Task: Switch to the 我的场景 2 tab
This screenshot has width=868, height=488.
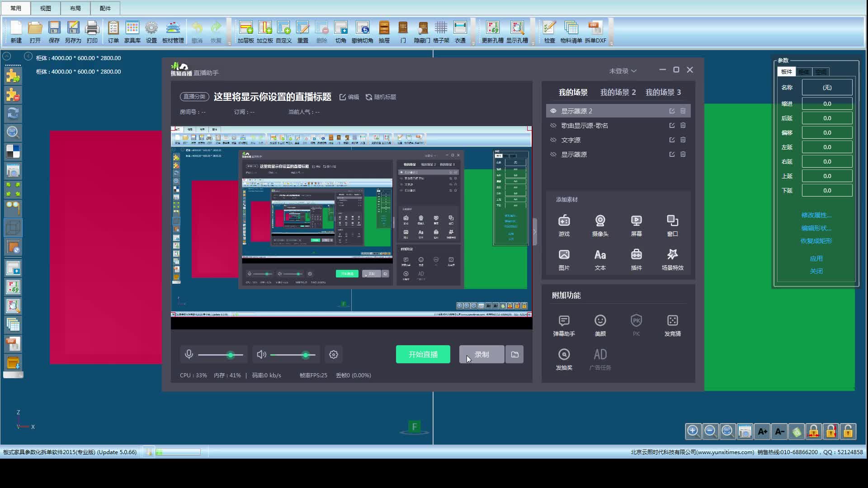Action: point(618,92)
